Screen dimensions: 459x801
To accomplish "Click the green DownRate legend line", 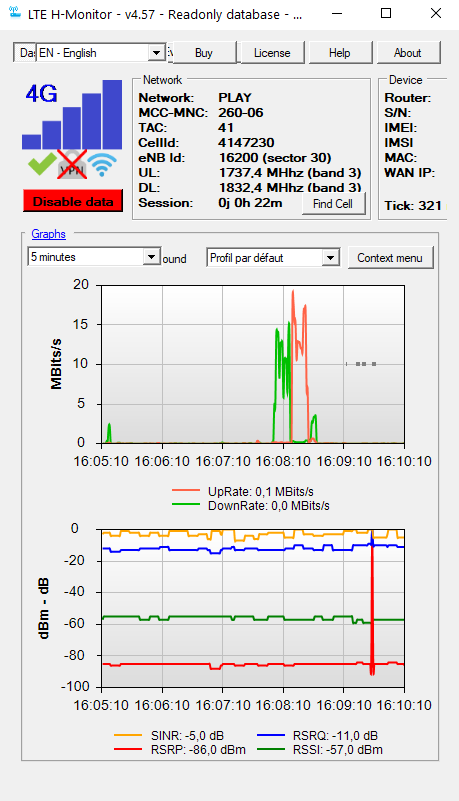I will [185, 505].
